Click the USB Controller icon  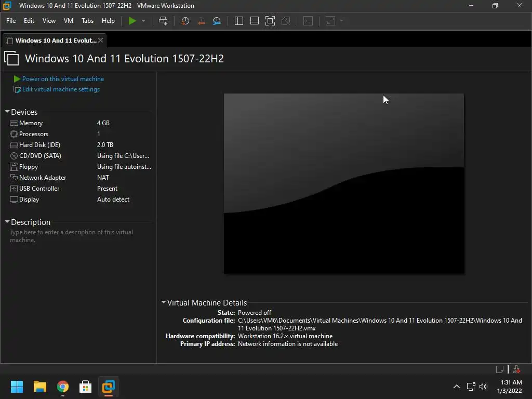pyautogui.click(x=14, y=188)
